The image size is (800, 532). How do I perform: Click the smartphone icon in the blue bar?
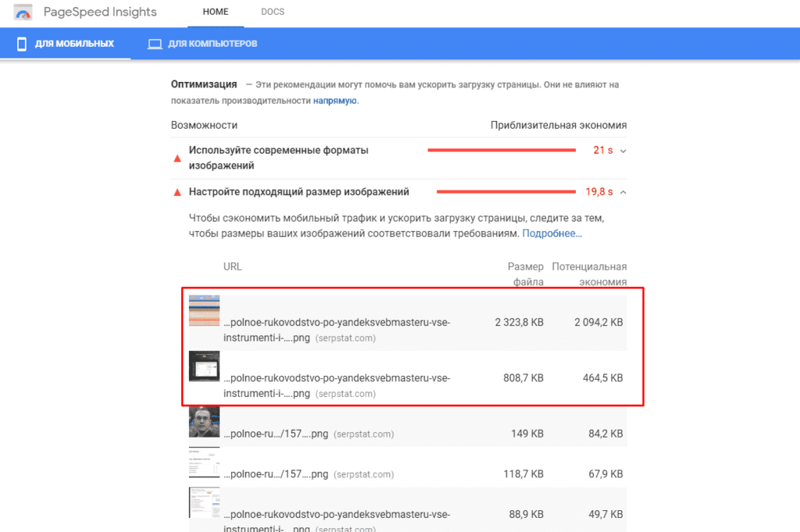click(21, 44)
